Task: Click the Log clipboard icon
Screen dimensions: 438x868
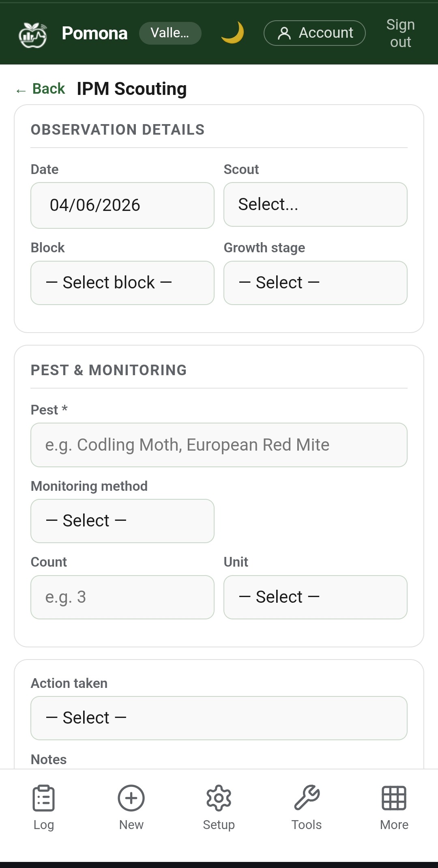Action: (43, 798)
